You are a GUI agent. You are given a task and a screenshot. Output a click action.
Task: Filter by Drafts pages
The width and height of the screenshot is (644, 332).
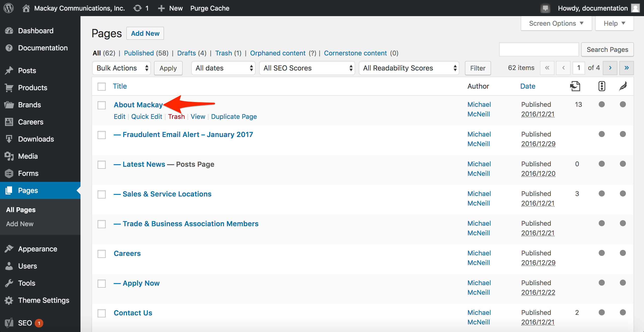[x=186, y=53]
